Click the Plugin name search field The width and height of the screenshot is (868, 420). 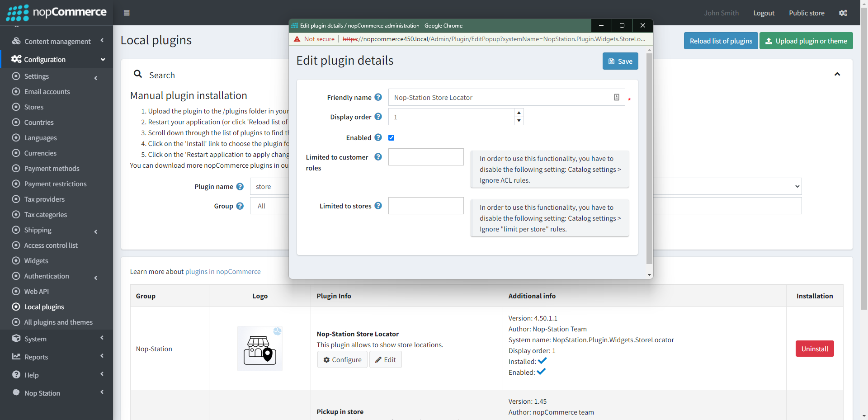269,186
